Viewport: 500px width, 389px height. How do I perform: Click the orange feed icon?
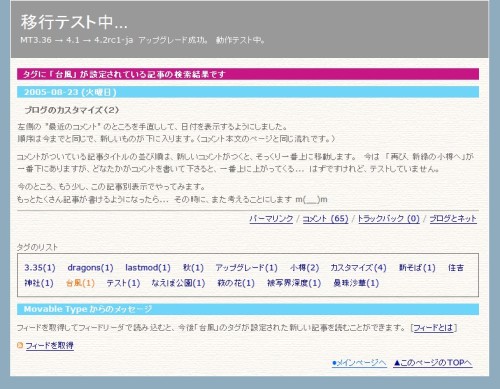[x=20, y=345]
